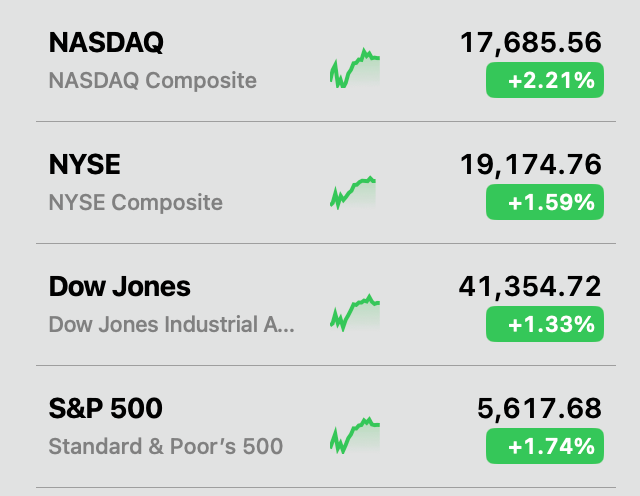
Task: Open the NYSE ticker symbol
Action: 84,165
